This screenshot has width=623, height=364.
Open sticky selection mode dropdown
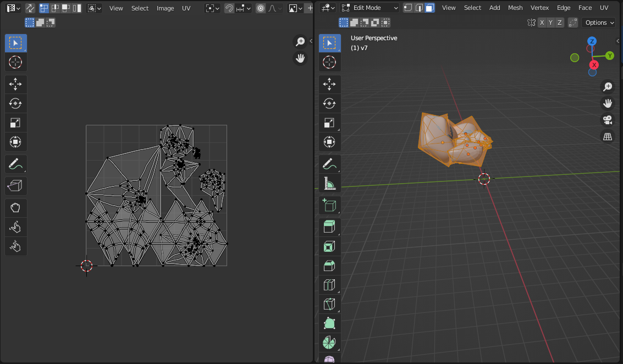coord(95,8)
